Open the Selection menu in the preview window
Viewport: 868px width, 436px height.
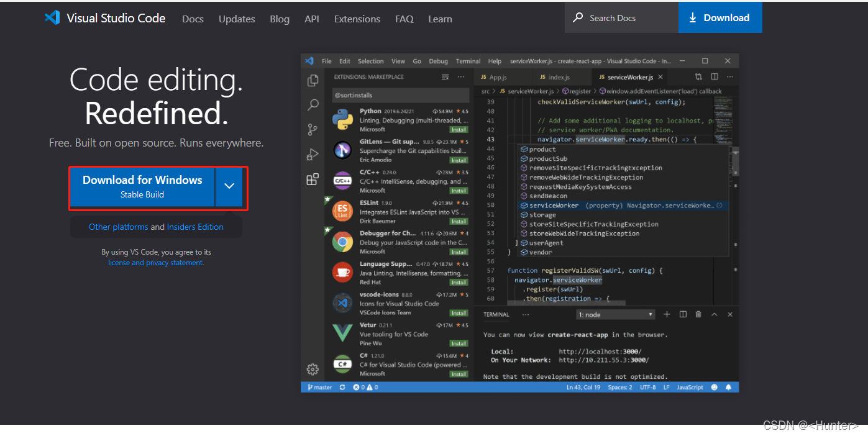[370, 61]
